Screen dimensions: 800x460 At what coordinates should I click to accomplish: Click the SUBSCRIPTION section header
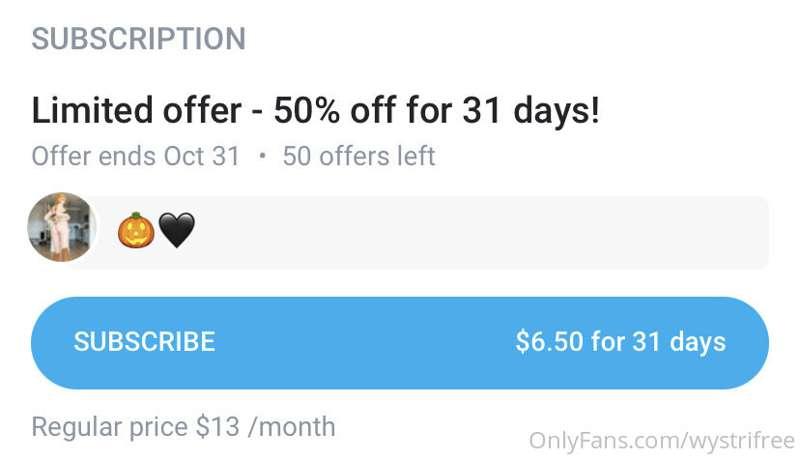pos(139,39)
